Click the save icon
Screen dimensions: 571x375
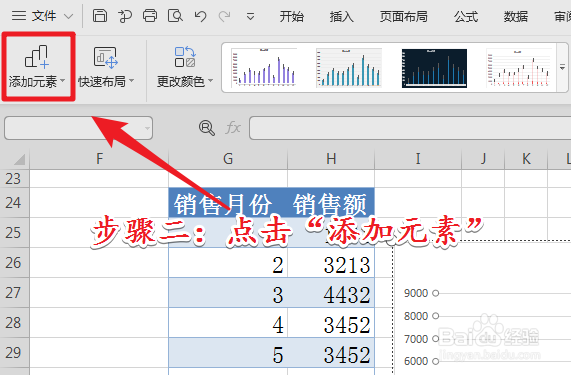coord(100,16)
